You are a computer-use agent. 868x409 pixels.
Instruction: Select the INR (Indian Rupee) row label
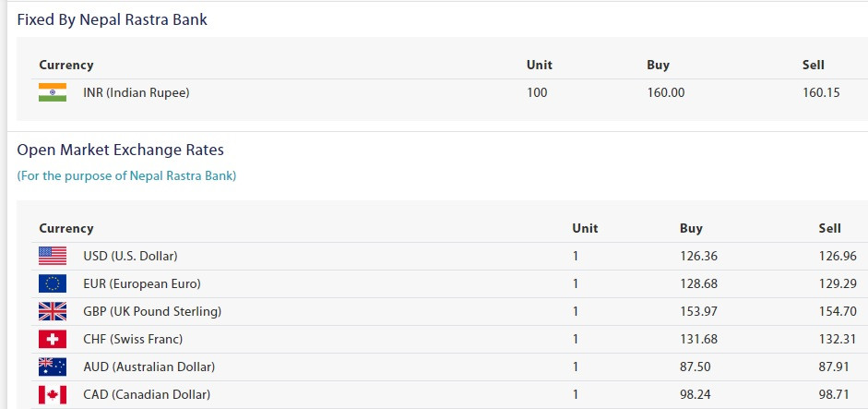point(137,92)
